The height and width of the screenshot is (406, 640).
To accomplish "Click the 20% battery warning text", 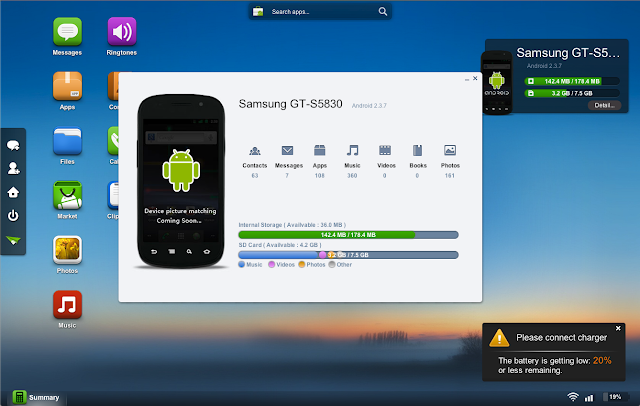I will (602, 360).
